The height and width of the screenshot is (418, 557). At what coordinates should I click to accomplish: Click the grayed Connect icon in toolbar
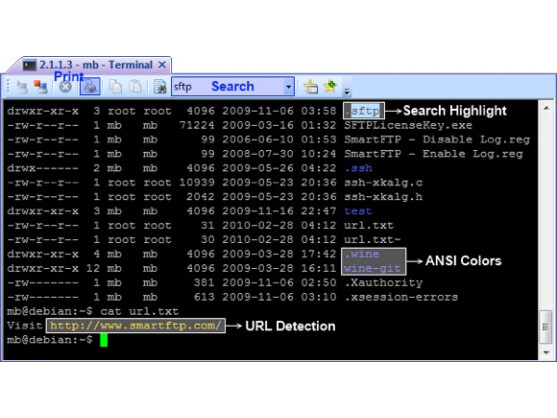point(22,87)
